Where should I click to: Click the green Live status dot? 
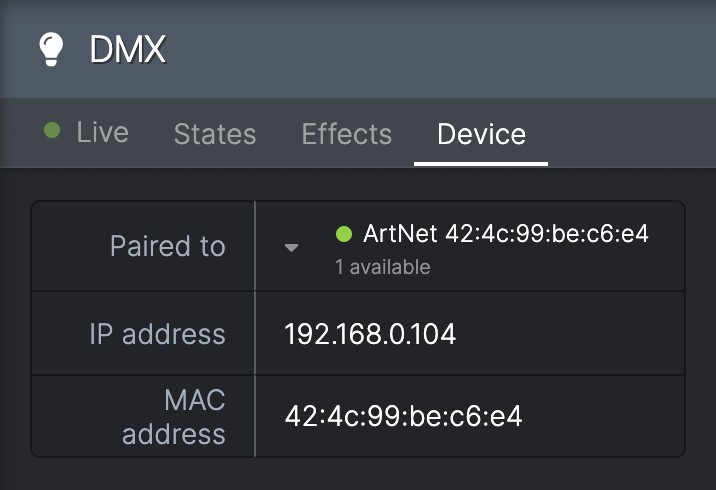click(52, 130)
